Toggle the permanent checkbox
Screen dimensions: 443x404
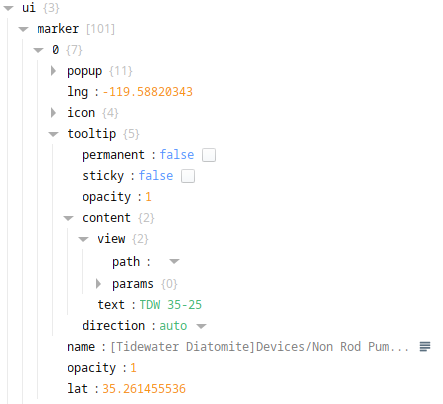point(209,155)
